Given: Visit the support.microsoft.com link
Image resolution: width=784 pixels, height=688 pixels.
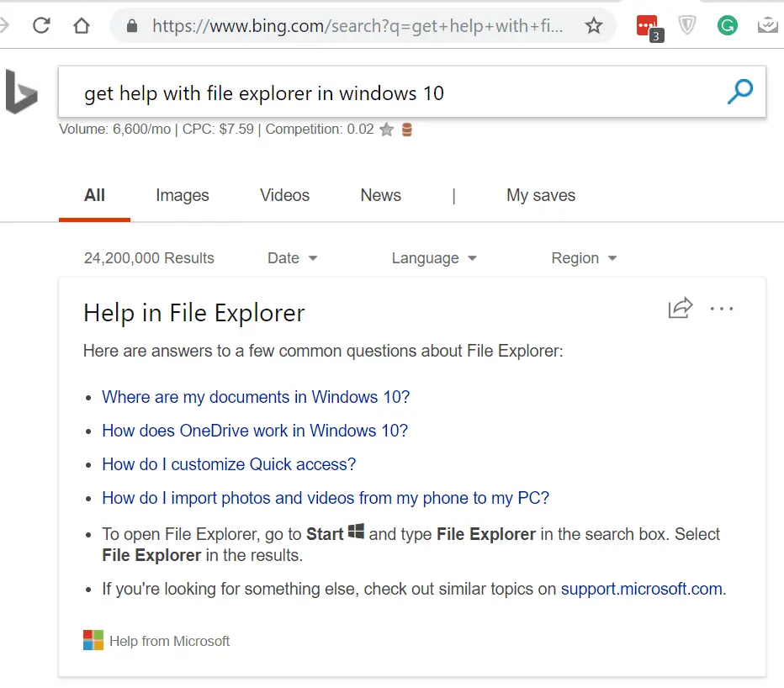Looking at the screenshot, I should coord(642,589).
